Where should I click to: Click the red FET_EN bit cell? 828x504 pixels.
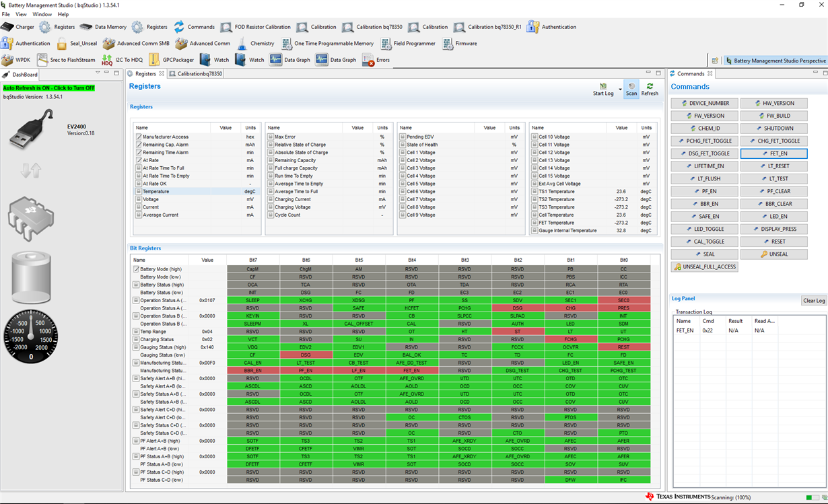pyautogui.click(x=411, y=371)
